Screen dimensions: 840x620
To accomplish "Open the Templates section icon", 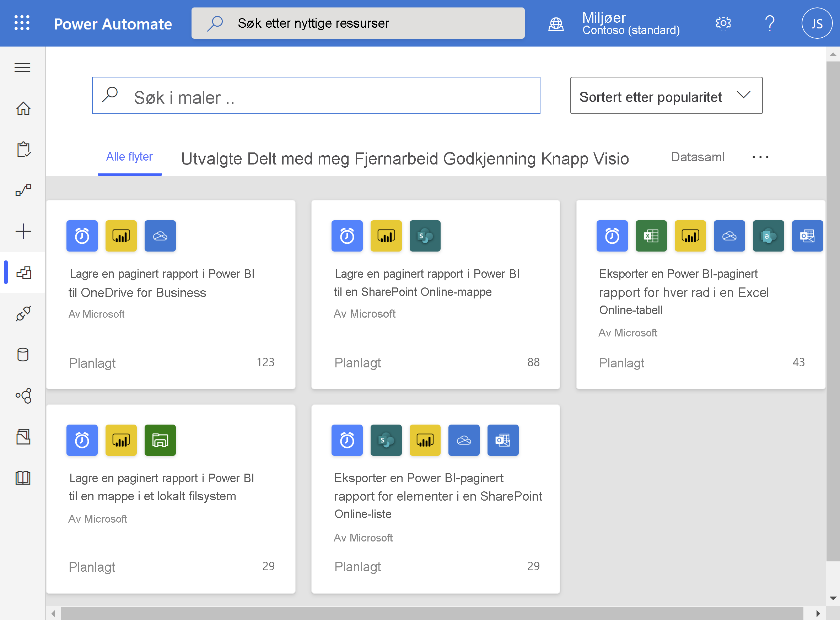I will pyautogui.click(x=23, y=273).
